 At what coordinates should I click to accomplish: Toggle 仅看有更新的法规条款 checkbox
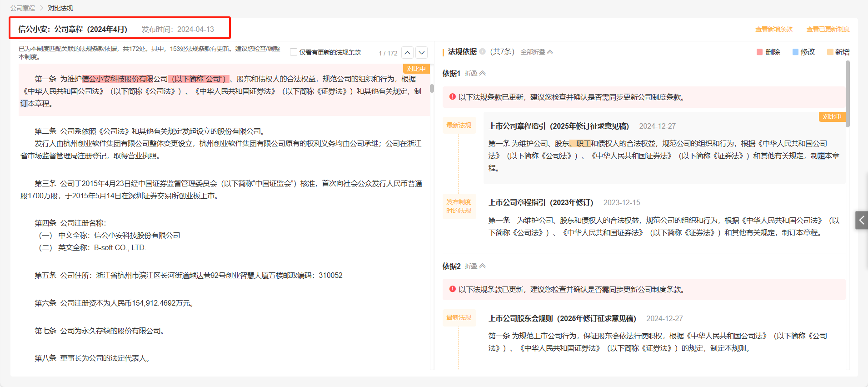pos(294,52)
